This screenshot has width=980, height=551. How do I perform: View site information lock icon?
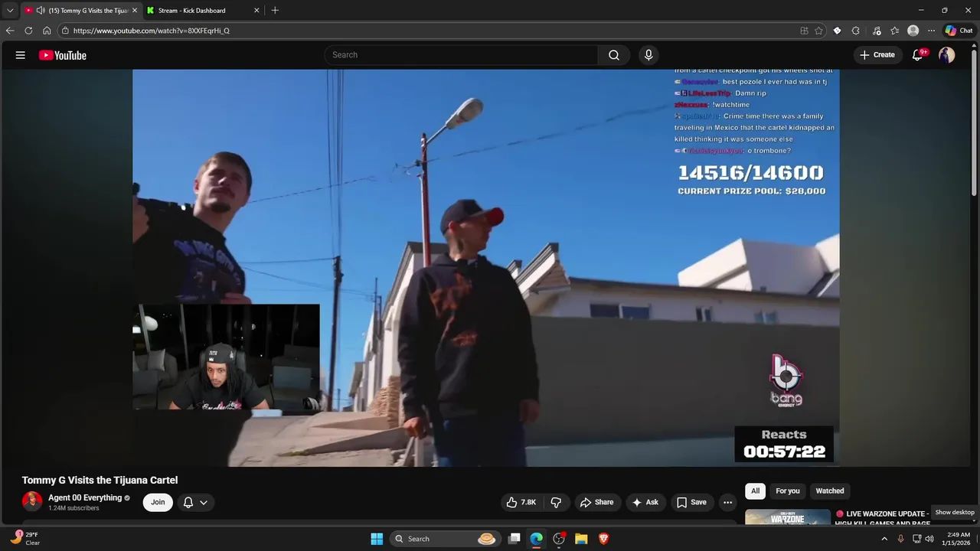66,31
